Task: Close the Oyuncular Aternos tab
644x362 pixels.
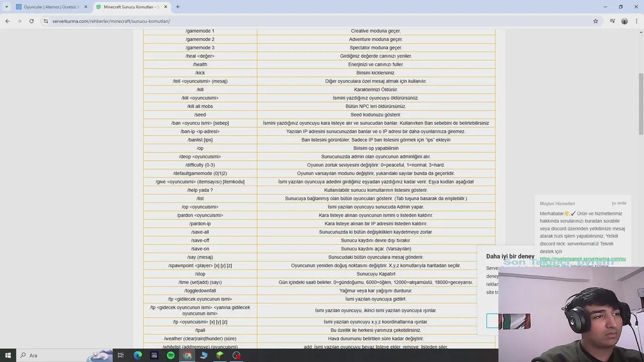Action: click(86, 7)
